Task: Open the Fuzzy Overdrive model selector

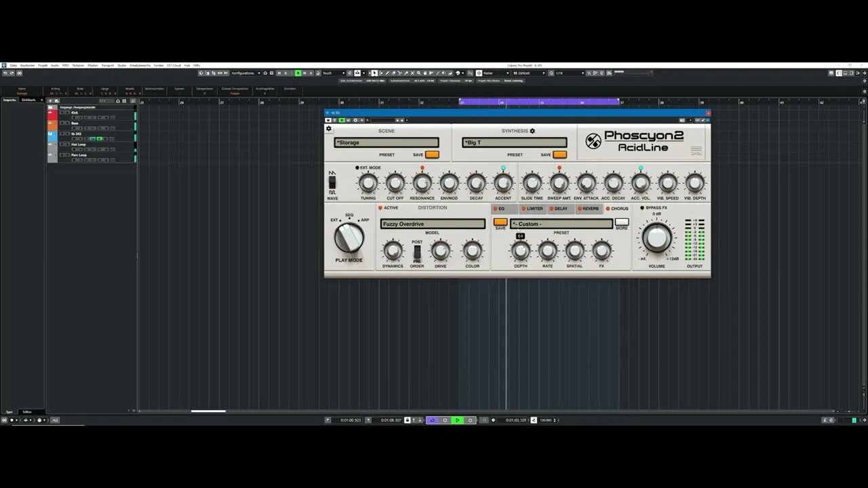Action: 433,224
